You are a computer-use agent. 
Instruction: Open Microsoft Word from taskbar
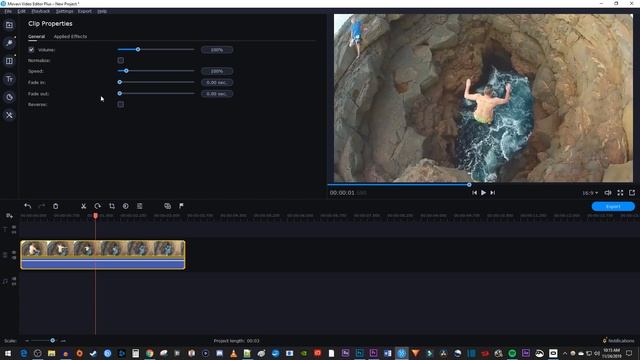387,353
